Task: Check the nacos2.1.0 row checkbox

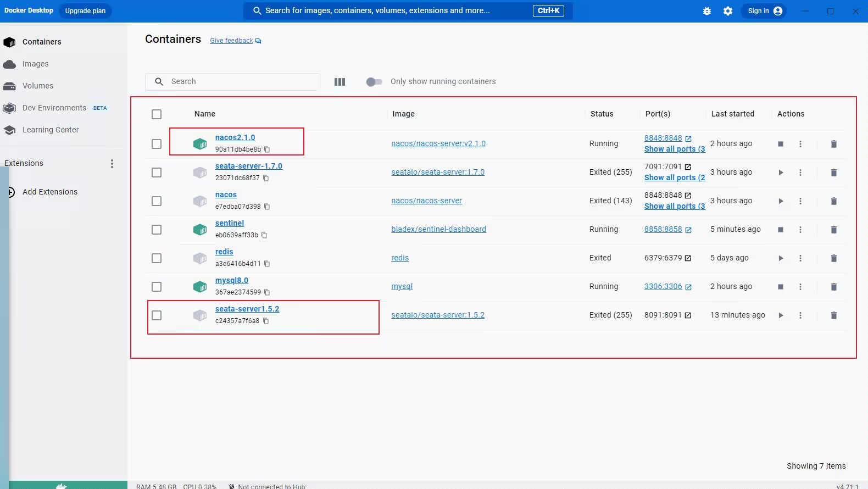Action: point(157,144)
